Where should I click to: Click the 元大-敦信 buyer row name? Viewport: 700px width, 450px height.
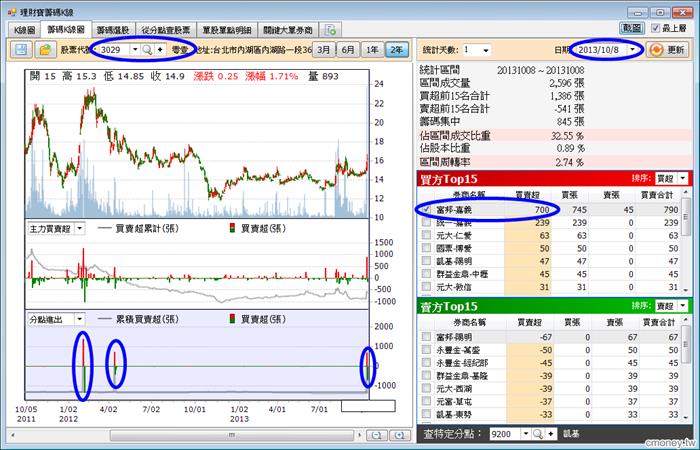(454, 287)
